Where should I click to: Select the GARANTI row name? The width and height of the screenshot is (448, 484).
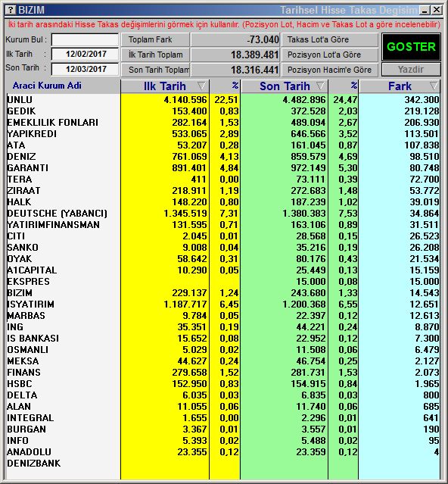click(x=28, y=168)
